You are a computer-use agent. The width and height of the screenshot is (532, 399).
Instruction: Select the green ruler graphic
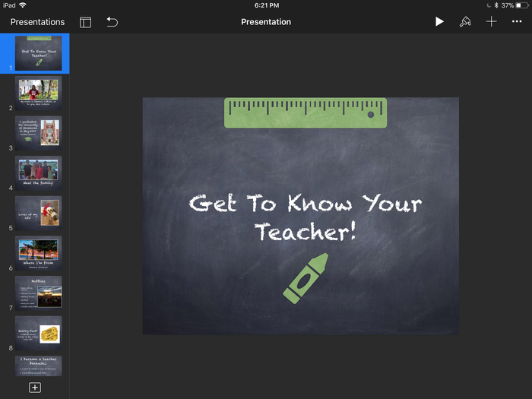(305, 112)
